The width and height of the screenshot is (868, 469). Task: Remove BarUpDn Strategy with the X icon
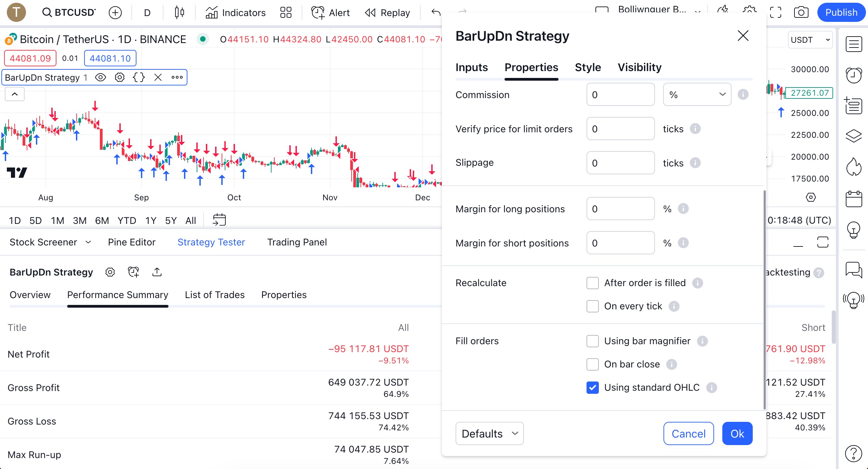[158, 77]
